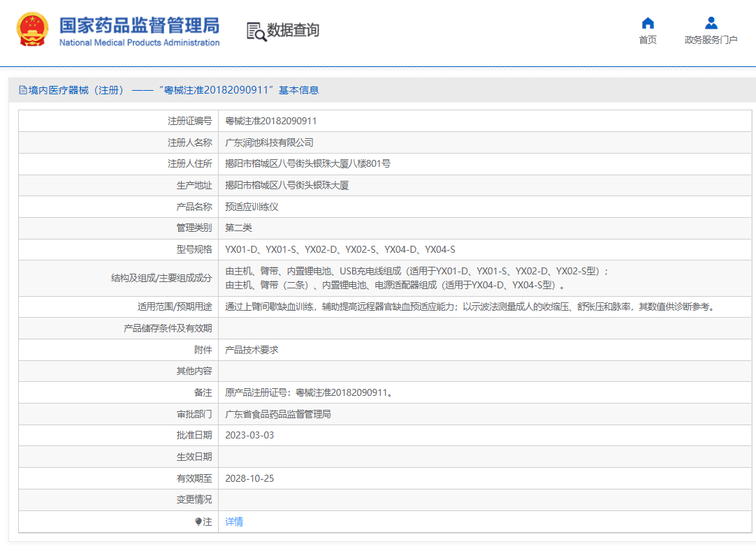The height and width of the screenshot is (546, 756).
Task: Select expiry date 2028-10-25
Action: tap(249, 478)
